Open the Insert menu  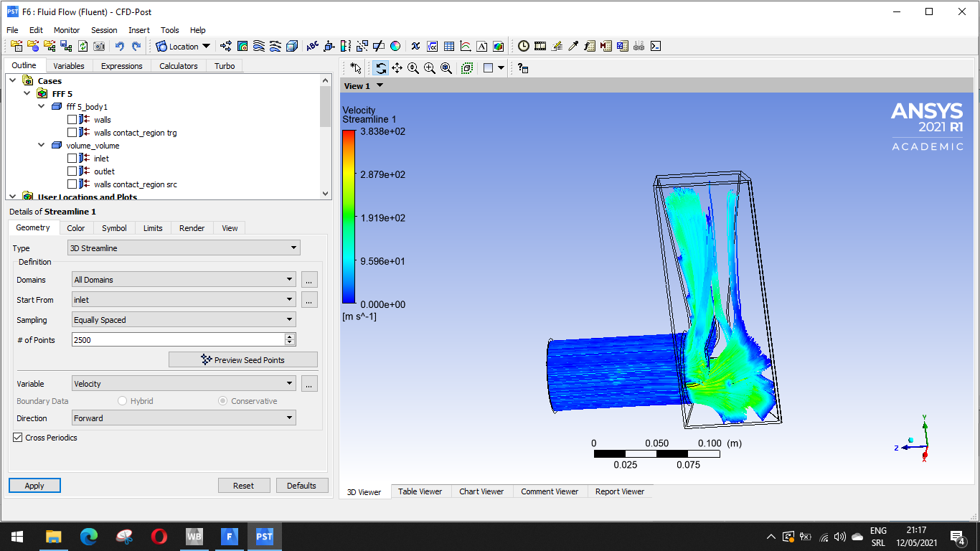pyautogui.click(x=139, y=30)
